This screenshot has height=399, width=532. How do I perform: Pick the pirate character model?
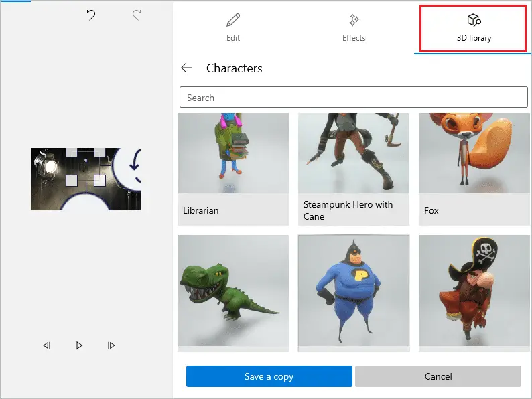(474, 293)
